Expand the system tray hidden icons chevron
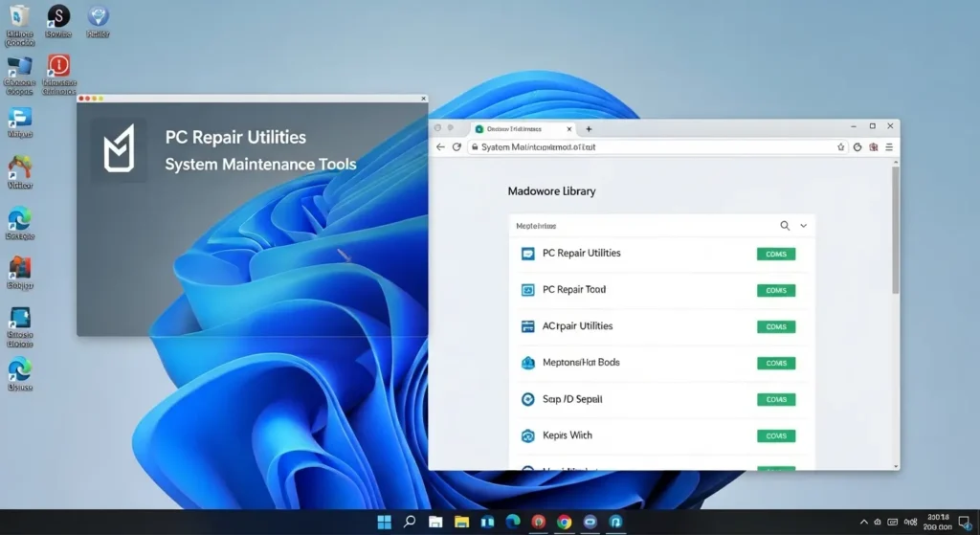The height and width of the screenshot is (535, 980). (864, 522)
